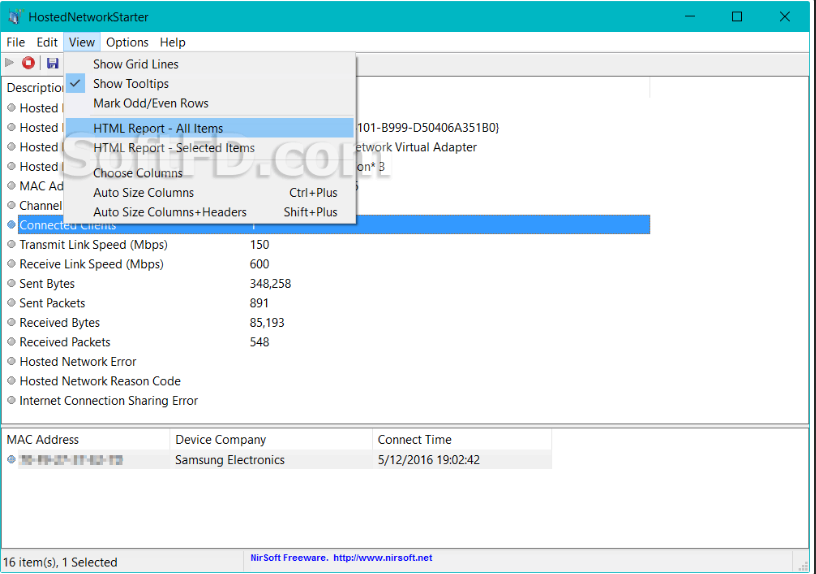816x574 pixels.
Task: Open the File menu
Action: [x=16, y=42]
